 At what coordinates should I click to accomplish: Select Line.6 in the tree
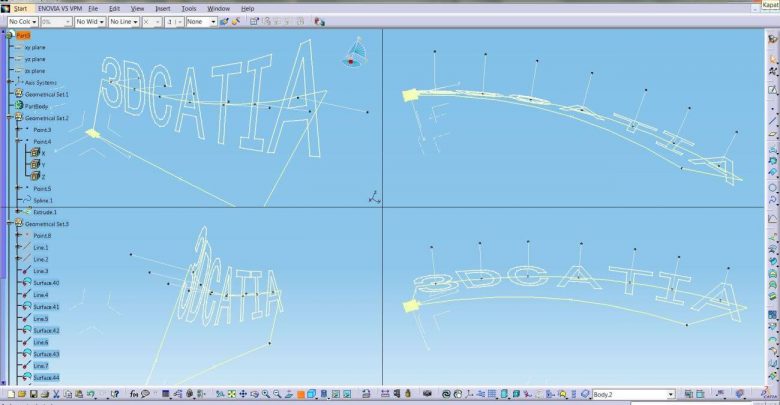tap(41, 342)
